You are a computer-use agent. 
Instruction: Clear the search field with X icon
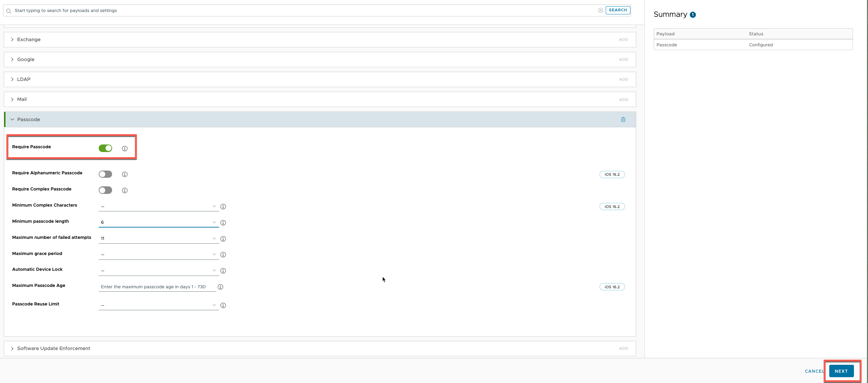[x=601, y=10]
